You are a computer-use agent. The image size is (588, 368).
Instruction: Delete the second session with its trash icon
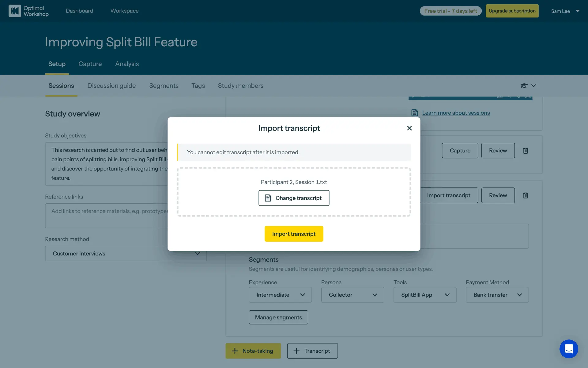pyautogui.click(x=526, y=195)
